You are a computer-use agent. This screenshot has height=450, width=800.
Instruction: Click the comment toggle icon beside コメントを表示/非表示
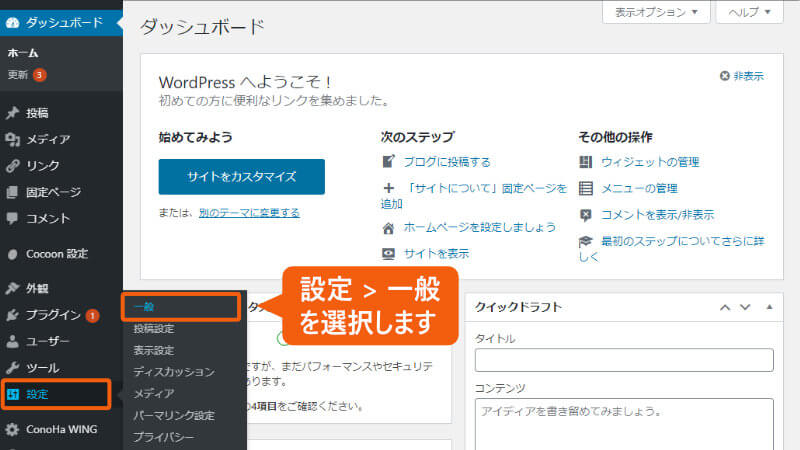pos(586,215)
